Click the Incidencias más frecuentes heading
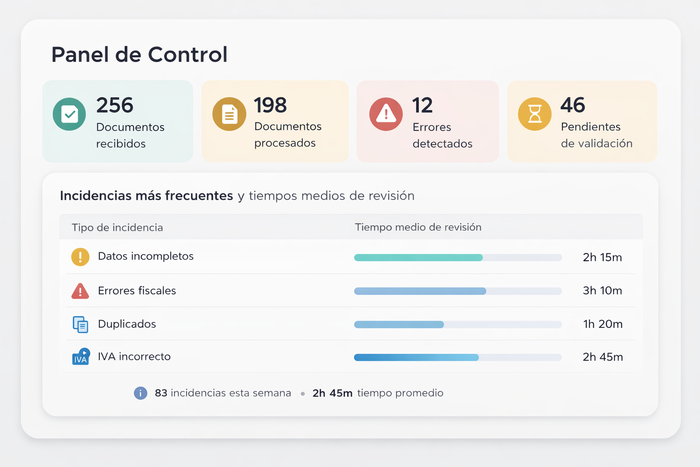Image resolution: width=700 pixels, height=467 pixels. pyautogui.click(x=146, y=196)
